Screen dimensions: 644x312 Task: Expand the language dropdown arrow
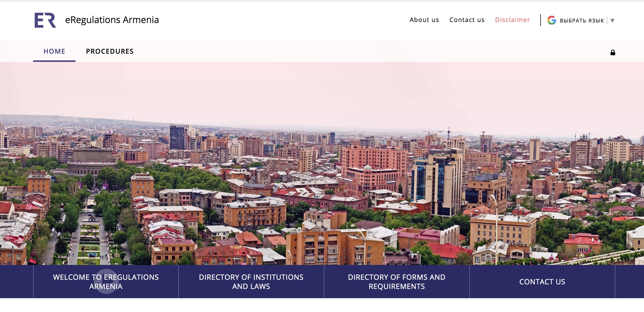(x=612, y=21)
